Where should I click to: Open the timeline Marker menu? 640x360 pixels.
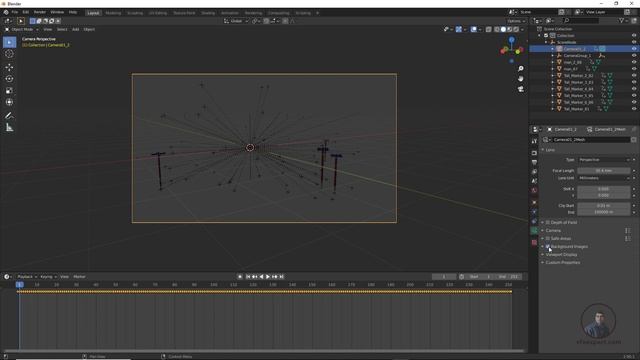pyautogui.click(x=79, y=277)
